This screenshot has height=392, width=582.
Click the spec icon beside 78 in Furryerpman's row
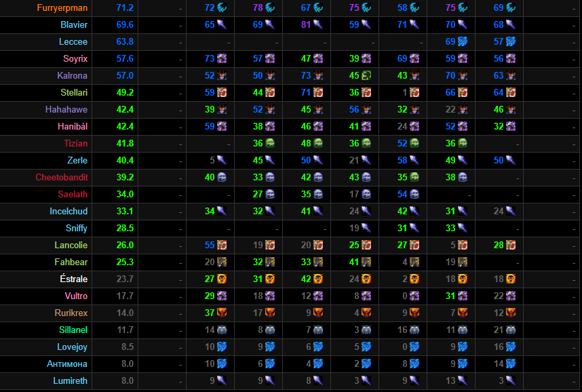tap(270, 7)
